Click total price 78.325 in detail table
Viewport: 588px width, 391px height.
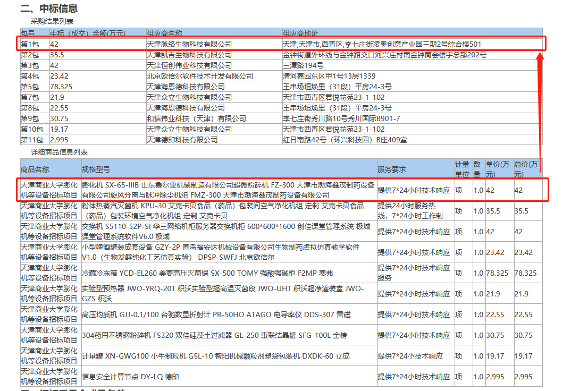point(525,273)
